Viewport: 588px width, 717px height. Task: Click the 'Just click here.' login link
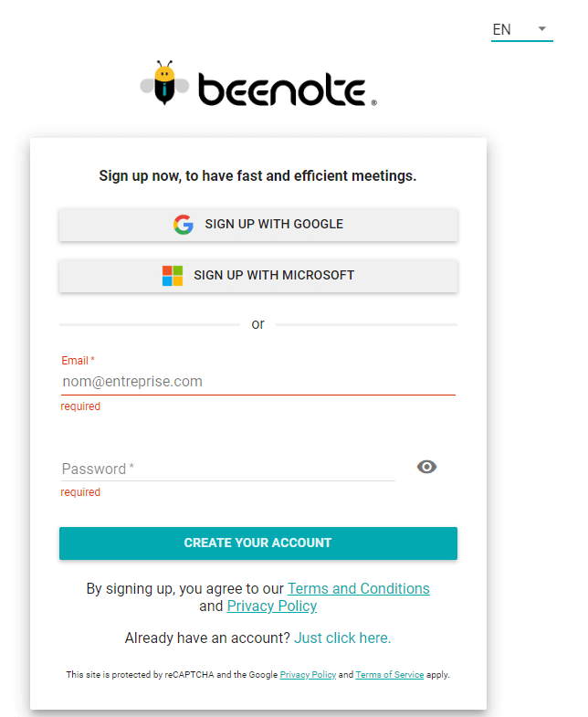[x=342, y=638]
